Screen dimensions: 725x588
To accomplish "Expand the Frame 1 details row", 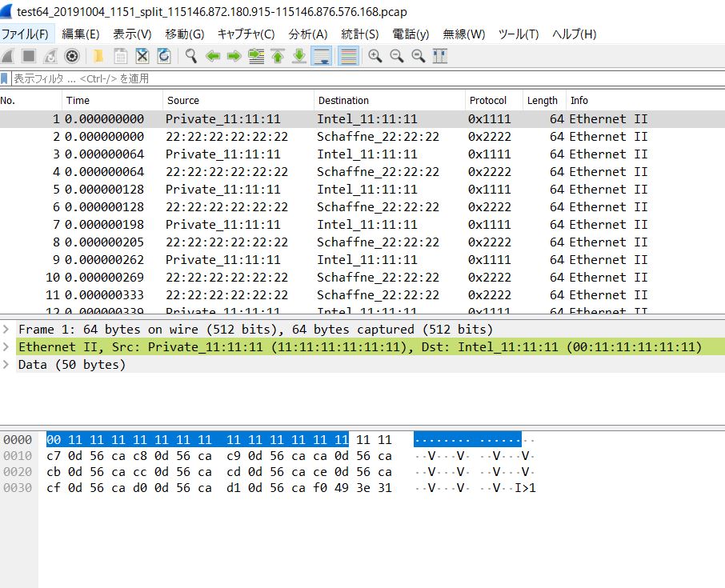I will click(6, 330).
